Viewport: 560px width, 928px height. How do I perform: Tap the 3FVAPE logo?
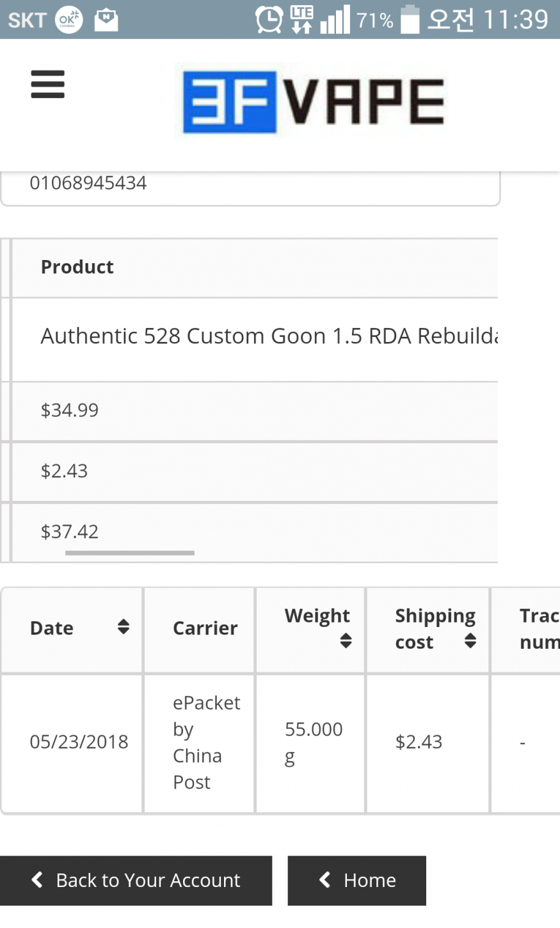[314, 102]
